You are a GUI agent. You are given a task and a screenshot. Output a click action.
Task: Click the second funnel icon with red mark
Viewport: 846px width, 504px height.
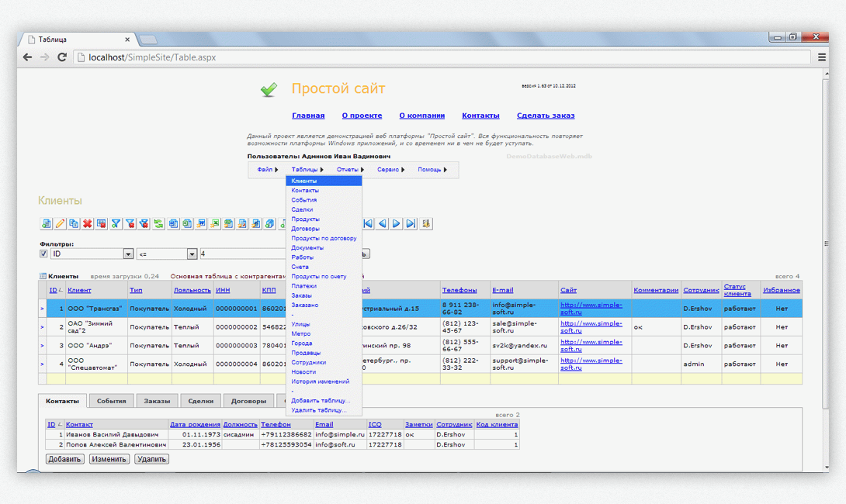[x=130, y=224]
